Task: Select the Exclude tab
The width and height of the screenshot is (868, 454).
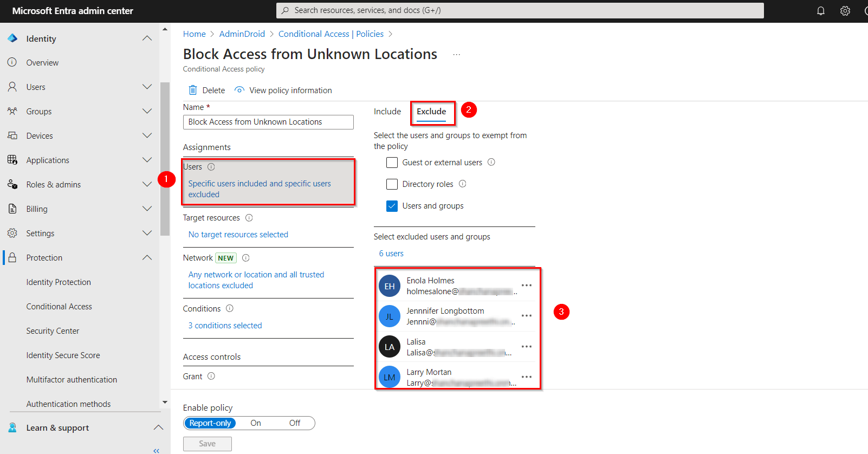Action: click(x=431, y=111)
